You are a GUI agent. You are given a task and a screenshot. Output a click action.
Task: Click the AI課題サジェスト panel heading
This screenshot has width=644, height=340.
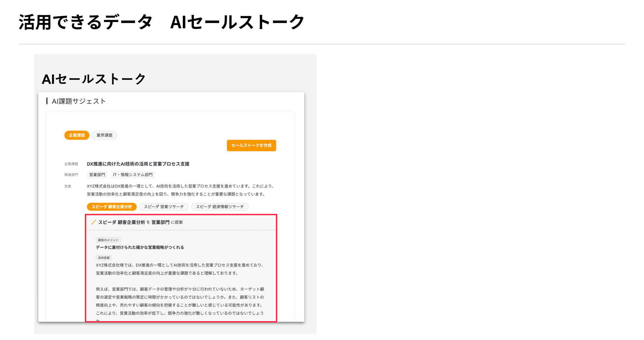(x=79, y=101)
